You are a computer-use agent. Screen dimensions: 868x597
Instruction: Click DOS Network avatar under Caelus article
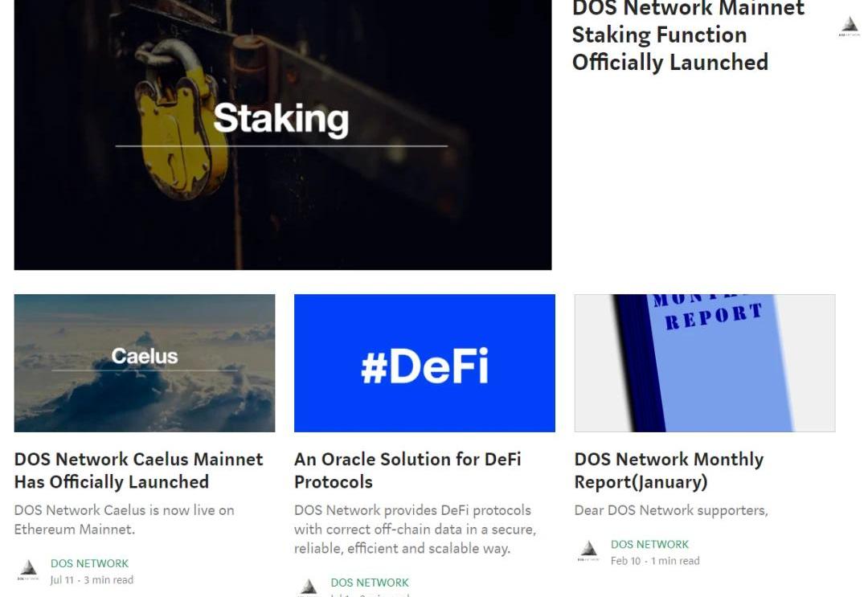tap(28, 570)
